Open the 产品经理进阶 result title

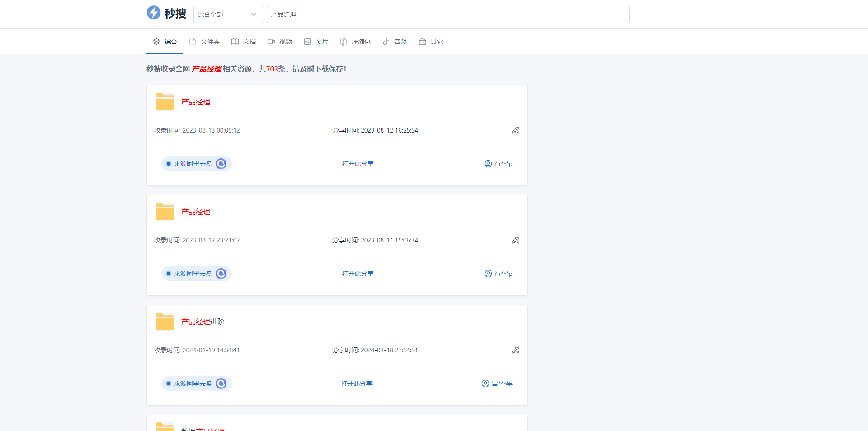[203, 322]
